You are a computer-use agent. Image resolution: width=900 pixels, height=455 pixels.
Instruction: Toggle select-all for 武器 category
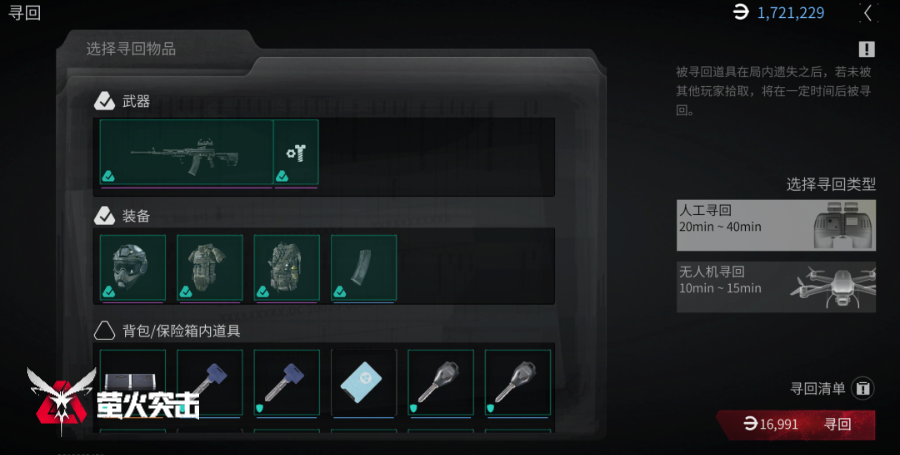tap(104, 101)
